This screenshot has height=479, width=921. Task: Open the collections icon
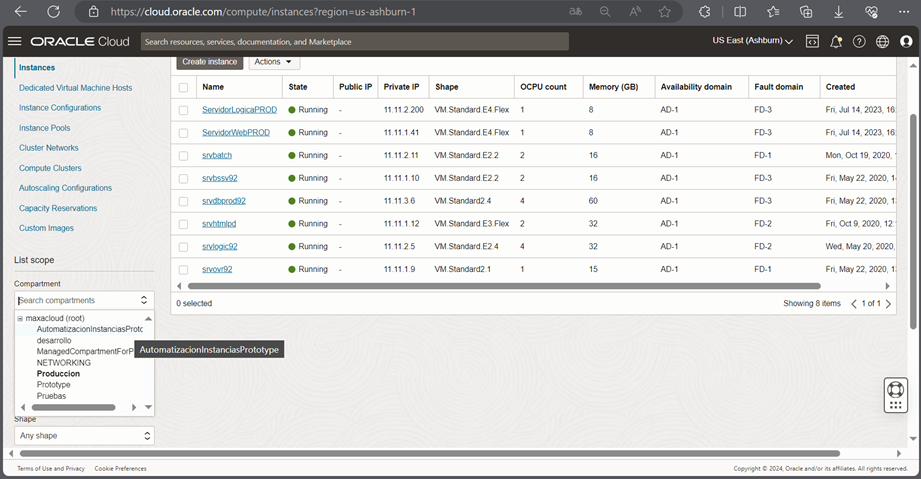coord(806,12)
